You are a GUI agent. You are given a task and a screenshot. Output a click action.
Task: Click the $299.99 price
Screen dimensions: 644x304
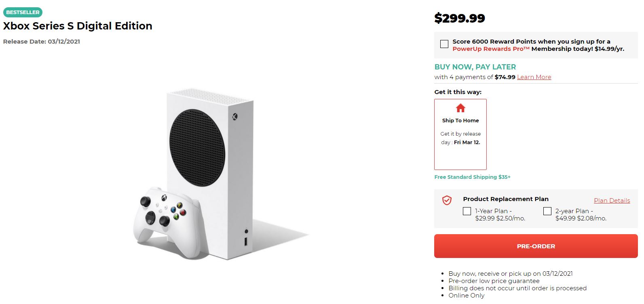tap(460, 18)
